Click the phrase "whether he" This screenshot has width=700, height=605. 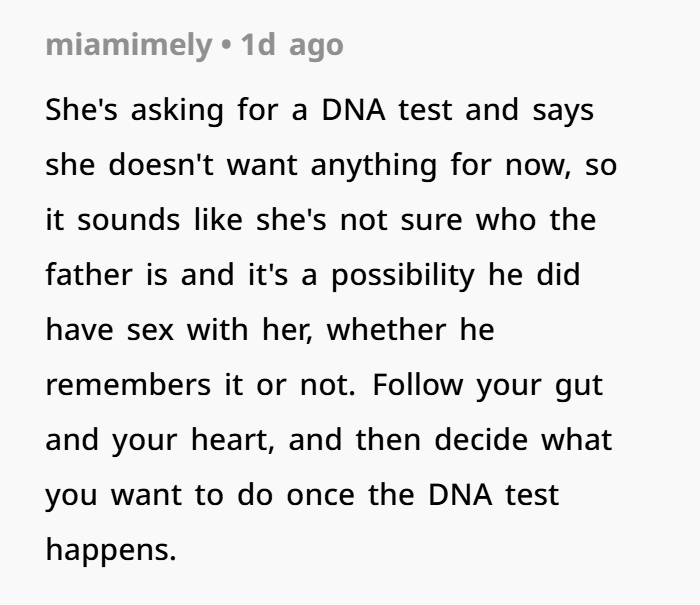tap(410, 330)
